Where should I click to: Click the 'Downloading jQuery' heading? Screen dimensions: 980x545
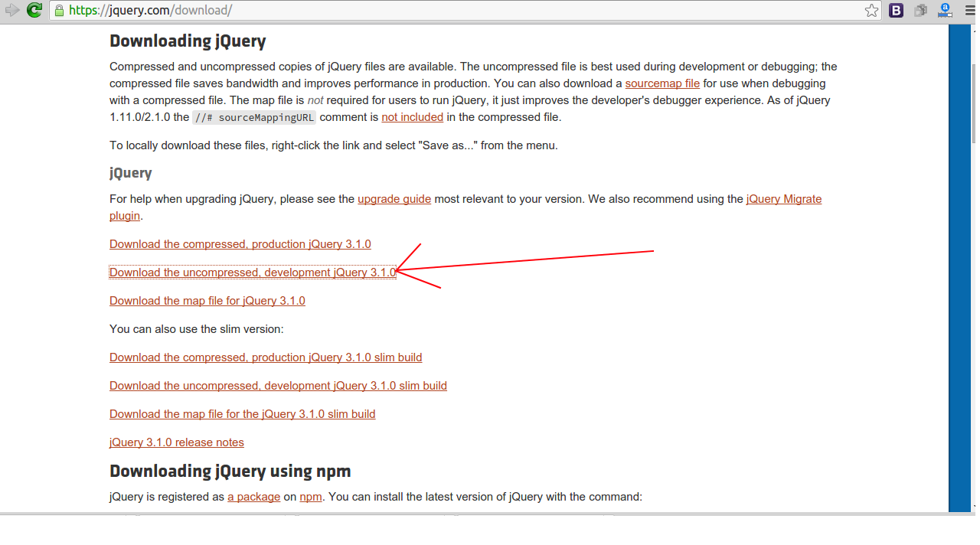[x=188, y=41]
